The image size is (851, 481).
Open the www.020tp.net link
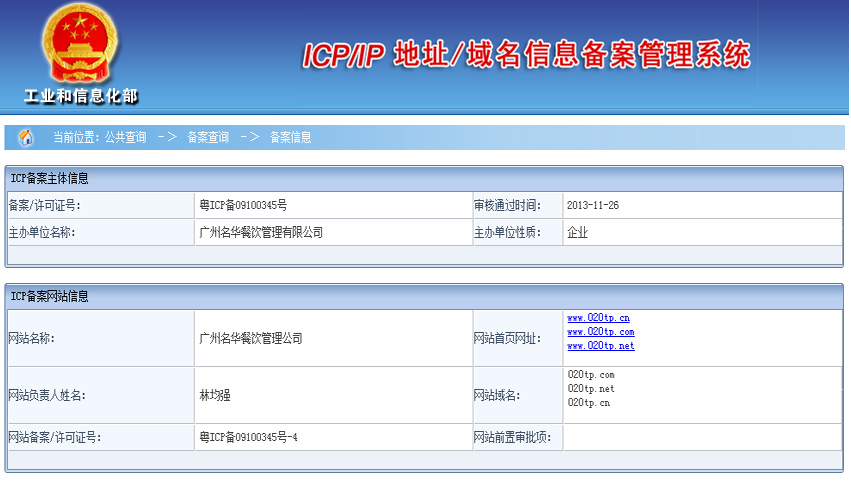pyautogui.click(x=600, y=346)
